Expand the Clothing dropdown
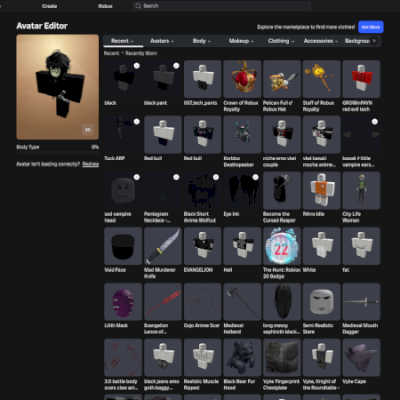The height and width of the screenshot is (400, 400). 281,41
